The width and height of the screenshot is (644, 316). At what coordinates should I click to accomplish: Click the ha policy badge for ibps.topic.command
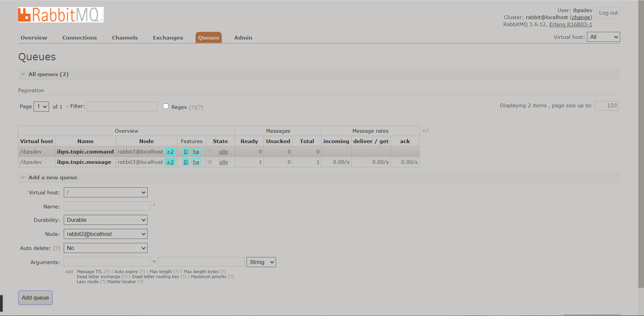pos(196,152)
